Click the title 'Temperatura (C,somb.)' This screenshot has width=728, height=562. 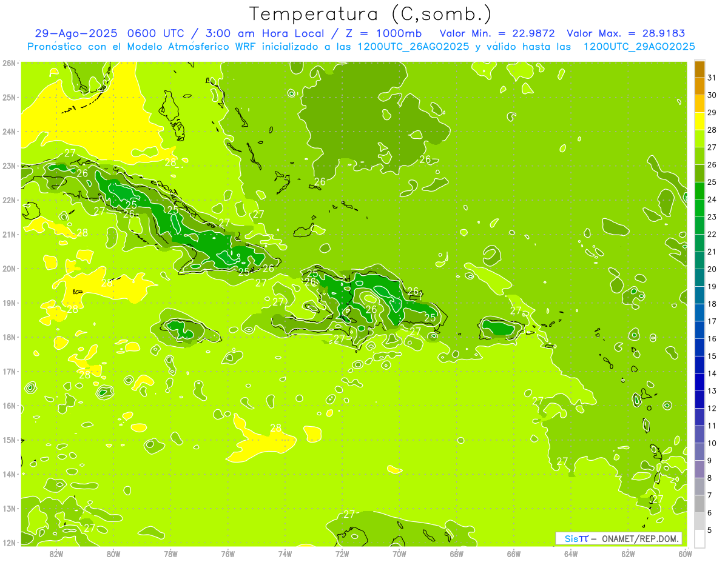click(370, 15)
